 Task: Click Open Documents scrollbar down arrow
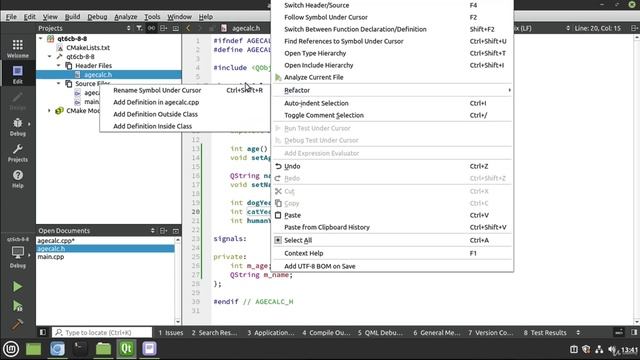pyautogui.click(x=178, y=322)
